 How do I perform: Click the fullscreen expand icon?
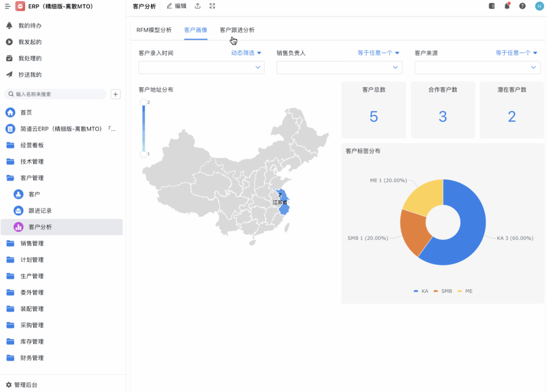[x=212, y=6]
